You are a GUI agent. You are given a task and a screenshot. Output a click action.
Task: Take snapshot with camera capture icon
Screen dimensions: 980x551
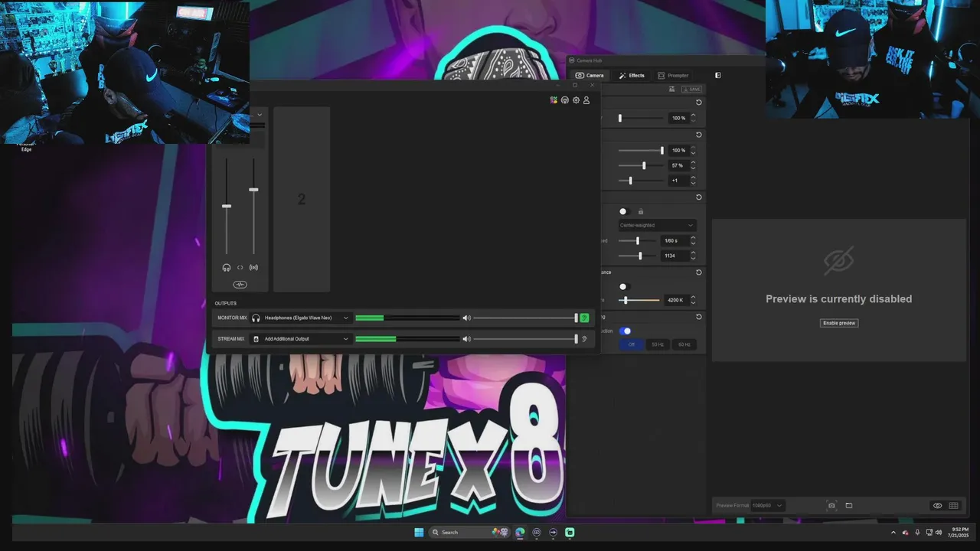coord(831,506)
